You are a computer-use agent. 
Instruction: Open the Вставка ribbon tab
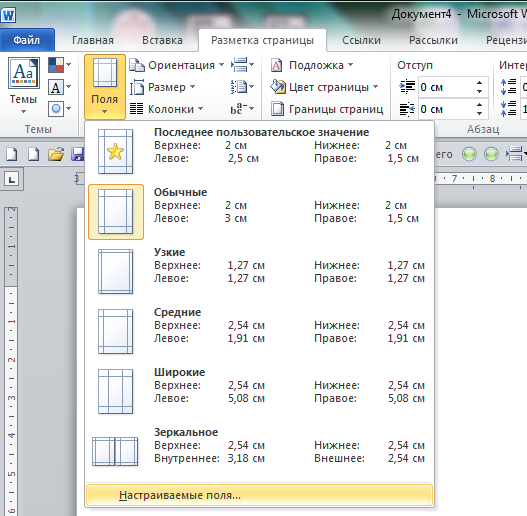click(x=162, y=40)
